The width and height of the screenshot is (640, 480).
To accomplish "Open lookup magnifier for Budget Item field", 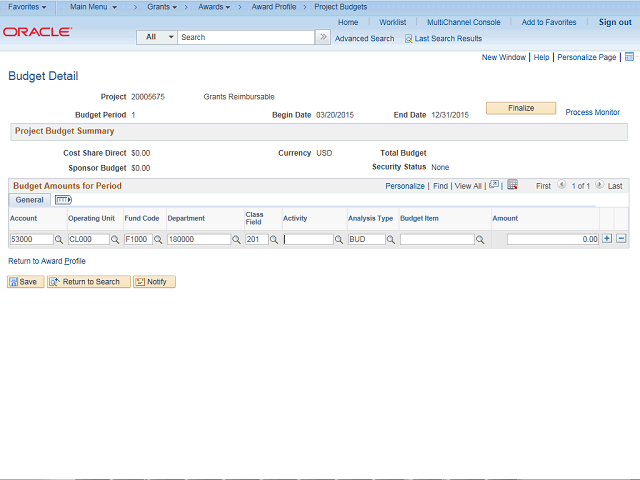I will pyautogui.click(x=480, y=240).
